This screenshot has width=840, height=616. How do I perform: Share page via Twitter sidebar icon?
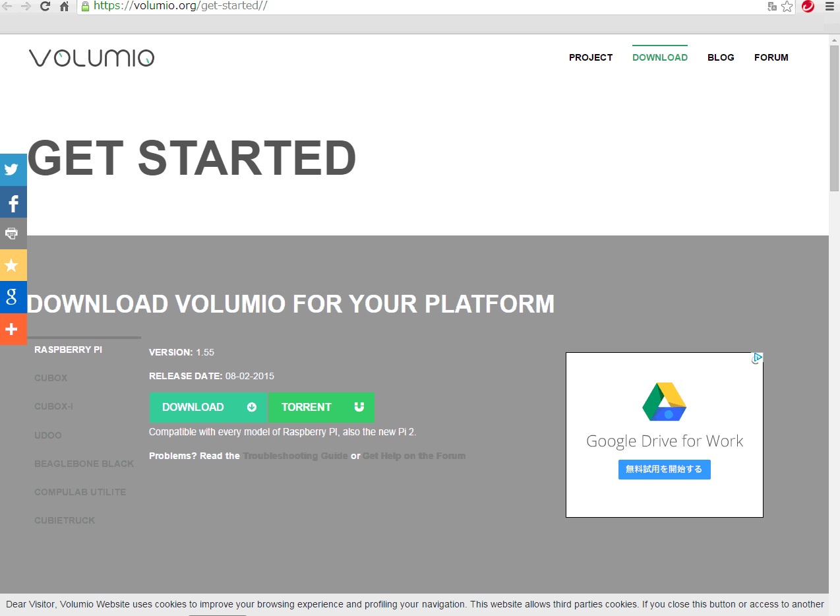coord(13,169)
